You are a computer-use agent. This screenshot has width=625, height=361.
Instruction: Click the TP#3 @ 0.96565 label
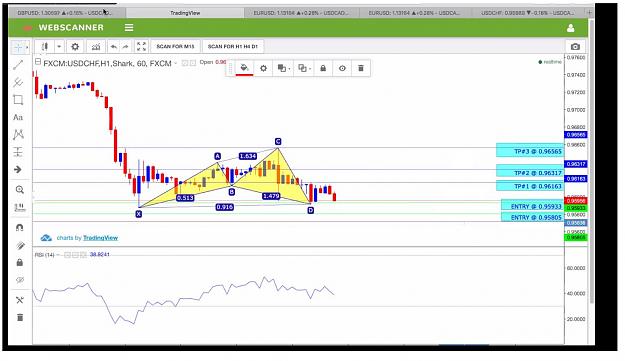(530, 151)
